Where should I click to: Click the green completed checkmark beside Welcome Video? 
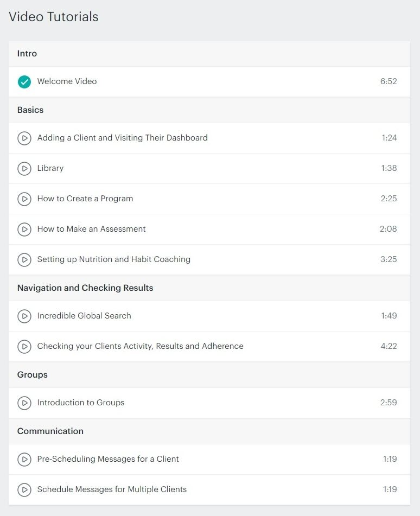(x=24, y=82)
